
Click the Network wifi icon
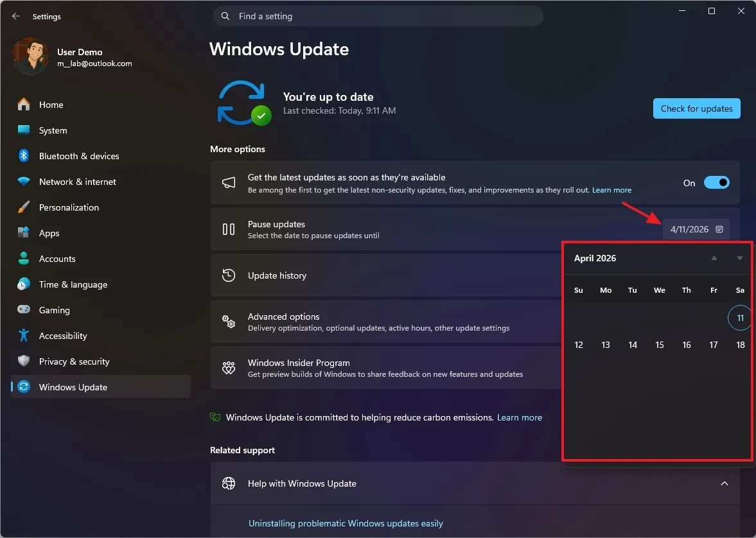pyautogui.click(x=24, y=182)
